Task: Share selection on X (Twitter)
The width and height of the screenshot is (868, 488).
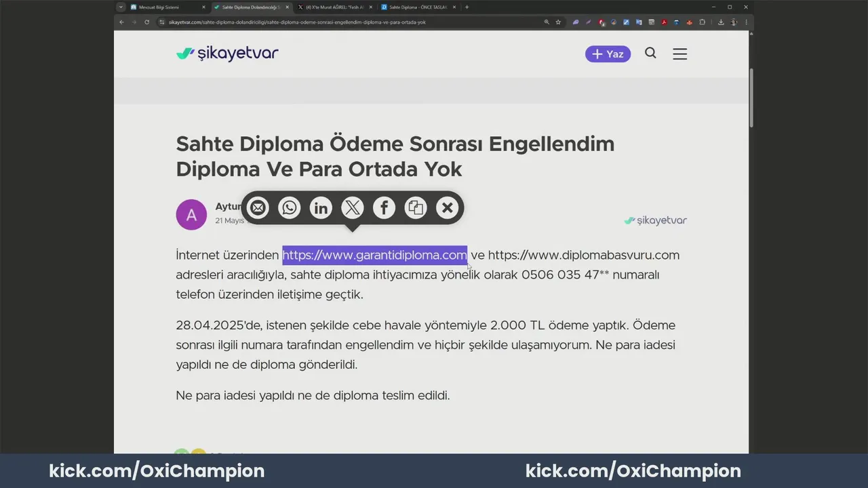Action: point(353,208)
